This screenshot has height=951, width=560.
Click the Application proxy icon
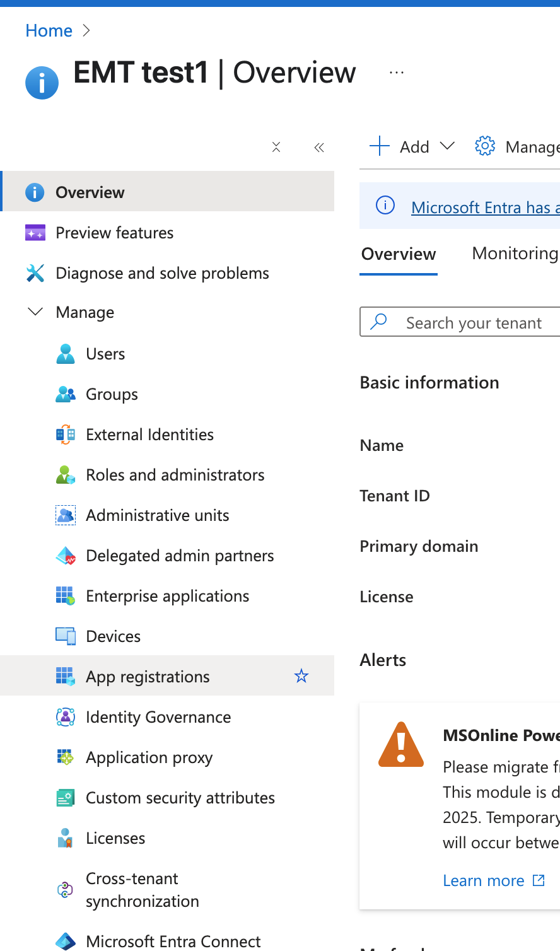66,757
